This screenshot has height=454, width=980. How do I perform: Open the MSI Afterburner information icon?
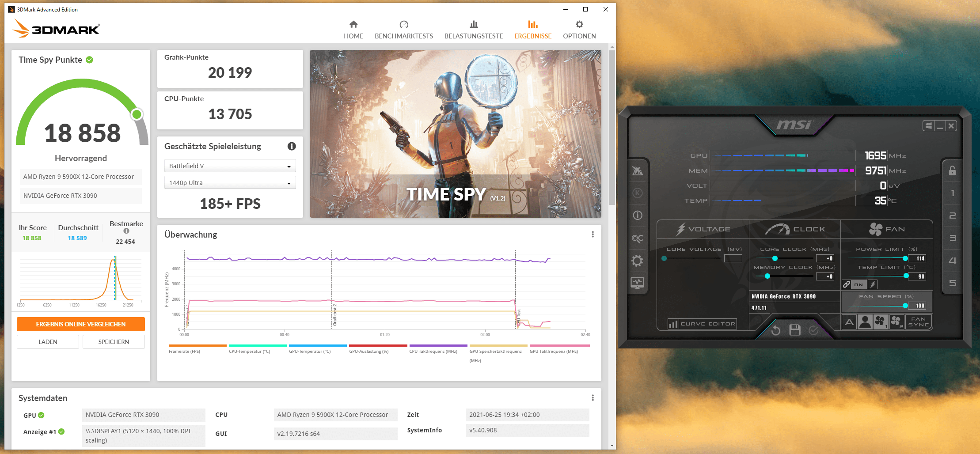(x=637, y=216)
